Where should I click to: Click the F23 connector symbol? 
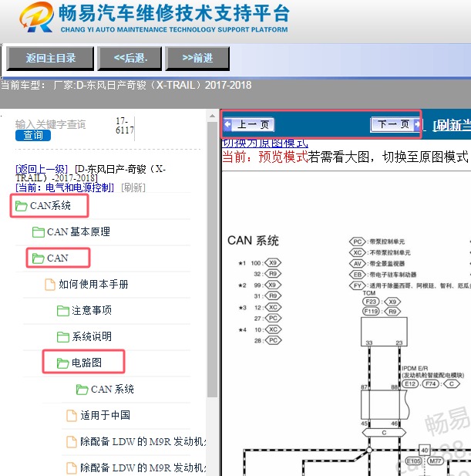pyautogui.click(x=371, y=302)
